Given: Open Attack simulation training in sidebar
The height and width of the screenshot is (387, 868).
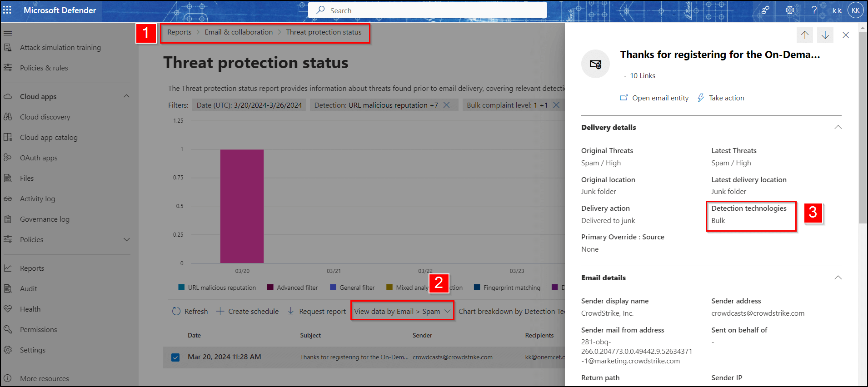Looking at the screenshot, I should 60,47.
